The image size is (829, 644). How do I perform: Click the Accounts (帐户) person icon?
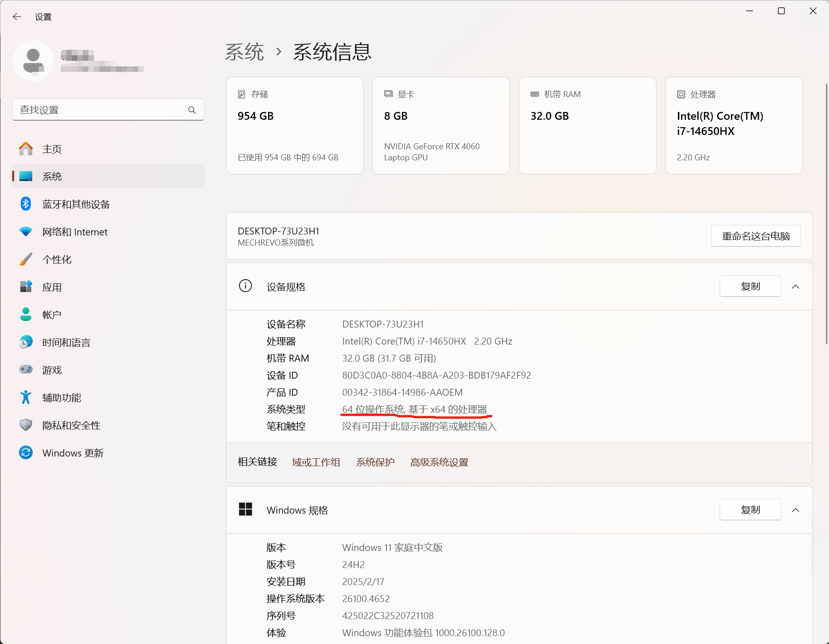click(26, 314)
